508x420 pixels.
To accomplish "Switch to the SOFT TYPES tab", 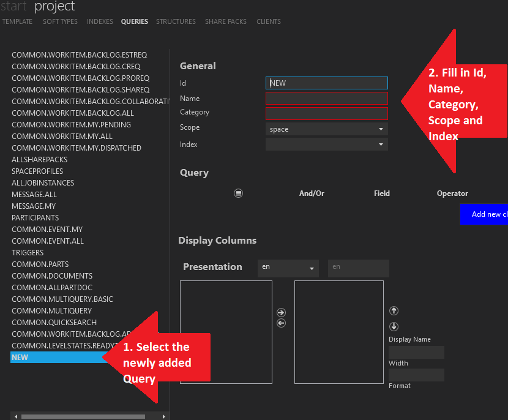I will pyautogui.click(x=60, y=21).
